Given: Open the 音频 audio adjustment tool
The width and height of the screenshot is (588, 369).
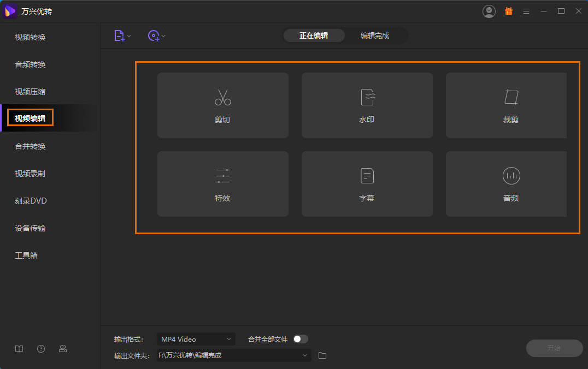Looking at the screenshot, I should [510, 184].
